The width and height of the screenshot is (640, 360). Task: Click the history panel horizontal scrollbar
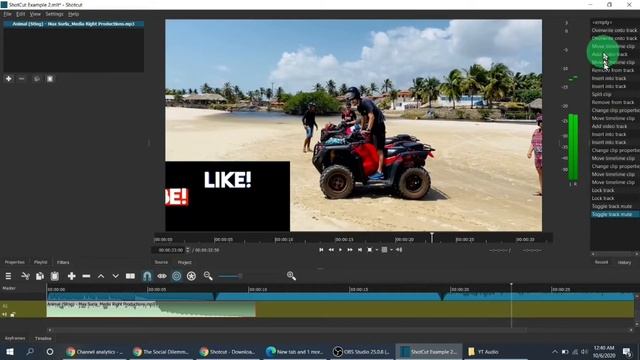coord(615,253)
